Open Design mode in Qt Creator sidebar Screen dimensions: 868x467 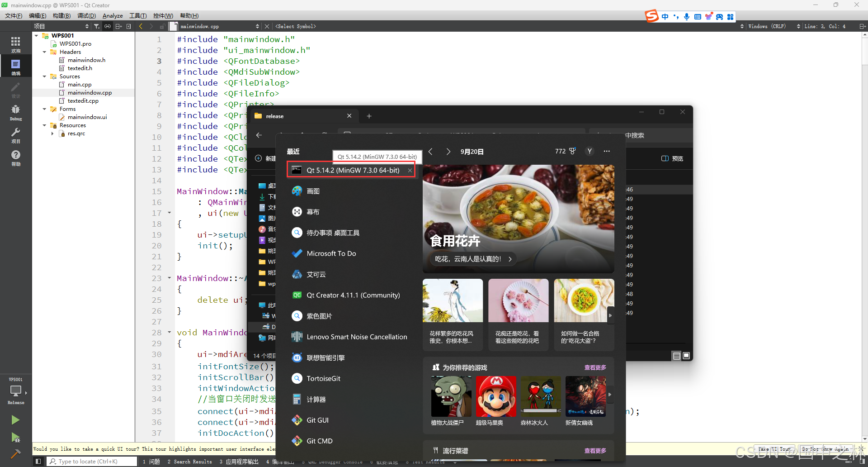click(x=16, y=89)
